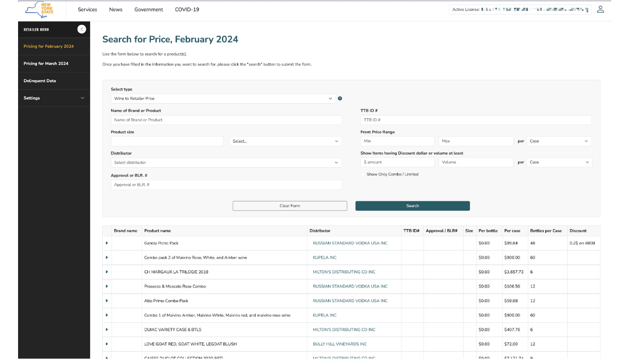The height and width of the screenshot is (364, 618).
Task: Open the product size unit Select dropdown
Action: 285,141
